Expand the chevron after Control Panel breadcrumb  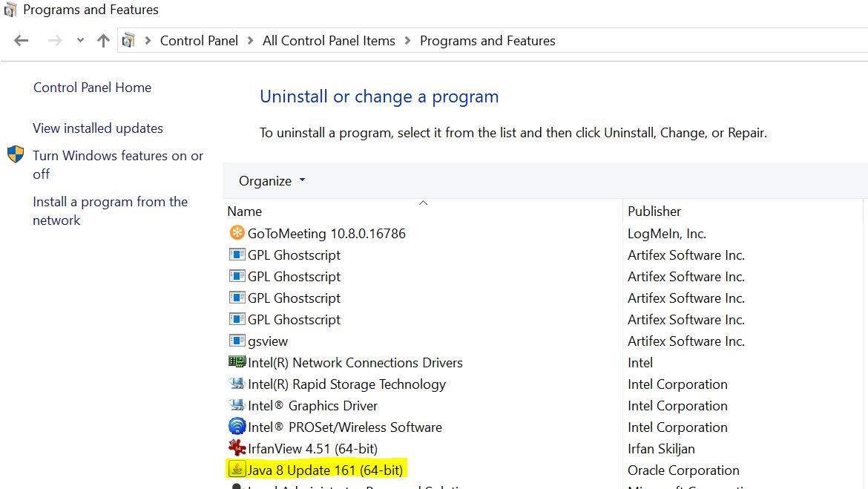[x=250, y=40]
